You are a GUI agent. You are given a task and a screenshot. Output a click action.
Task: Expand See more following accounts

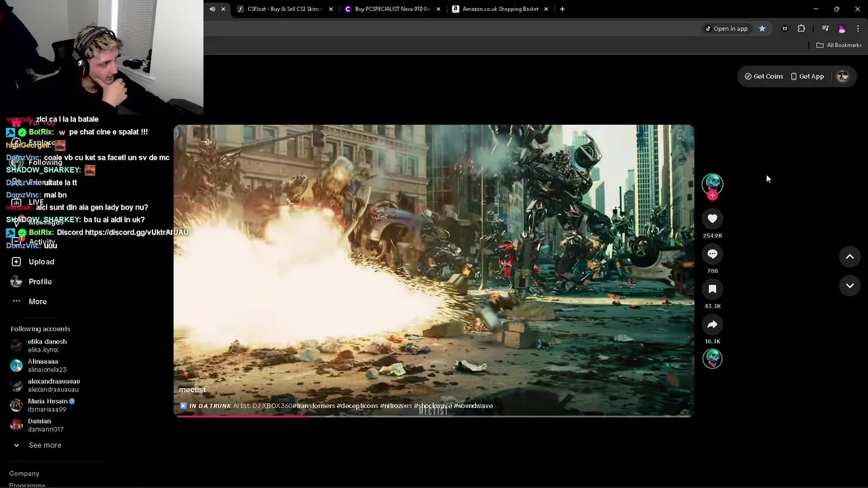[x=37, y=445]
